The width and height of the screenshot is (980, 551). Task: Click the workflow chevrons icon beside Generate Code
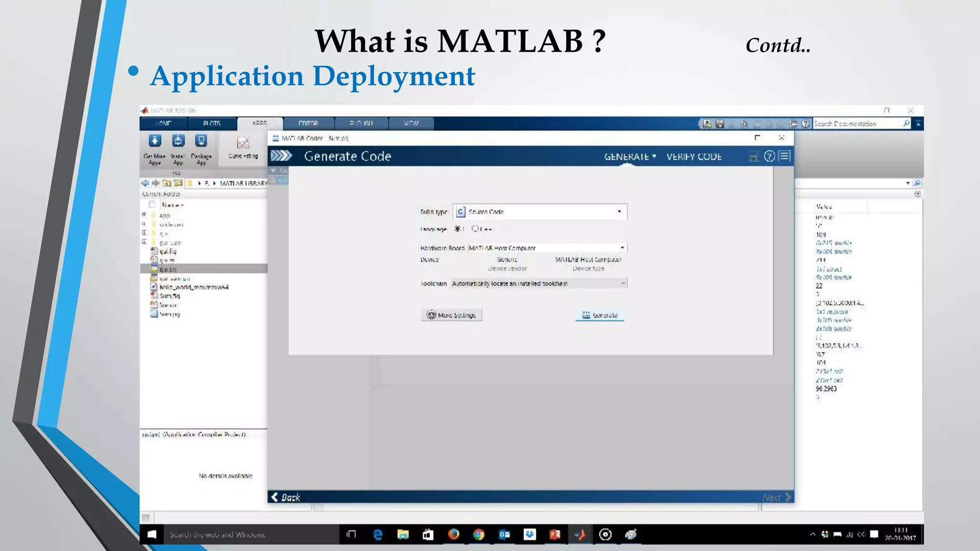click(x=281, y=156)
